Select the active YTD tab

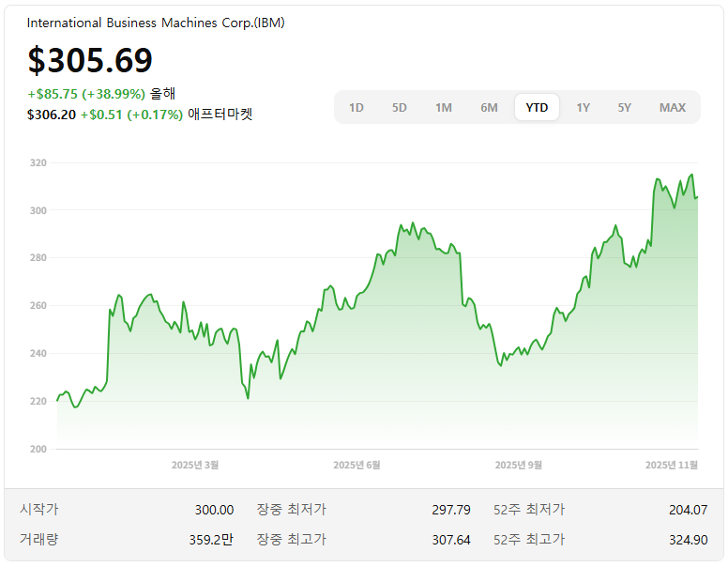[x=537, y=107]
